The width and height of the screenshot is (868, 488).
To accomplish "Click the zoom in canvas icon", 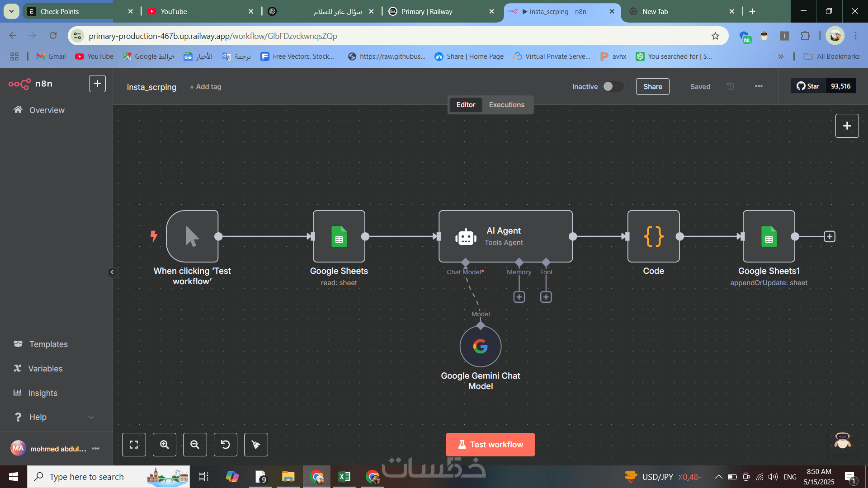I will click(165, 445).
